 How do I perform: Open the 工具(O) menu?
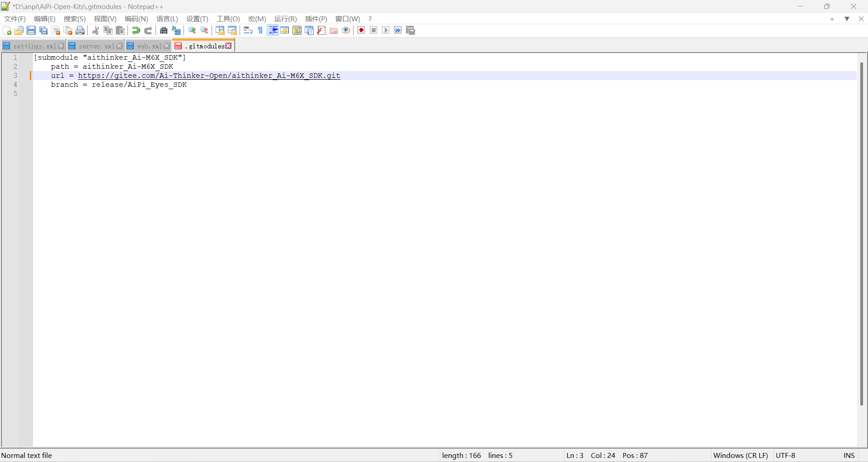[228, 19]
